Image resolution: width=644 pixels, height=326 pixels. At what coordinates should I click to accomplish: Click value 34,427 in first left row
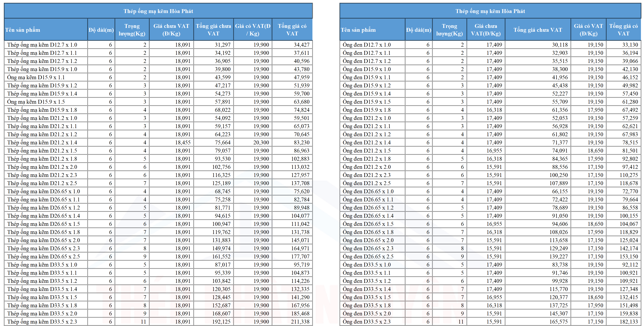coord(301,45)
